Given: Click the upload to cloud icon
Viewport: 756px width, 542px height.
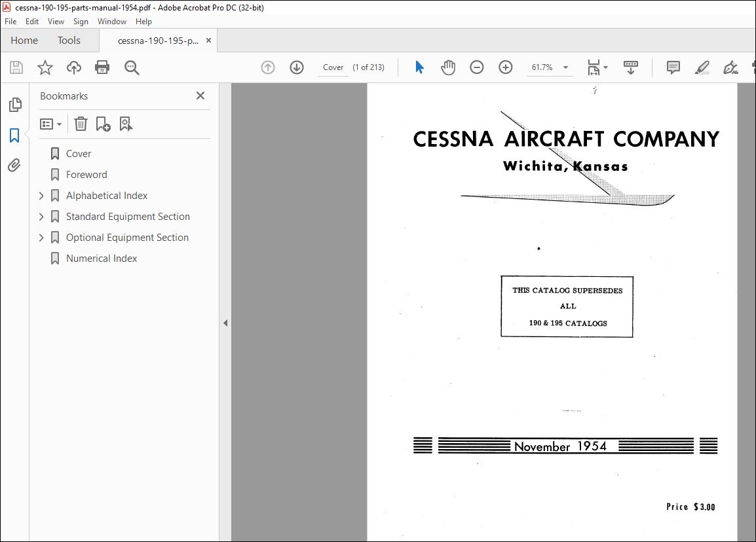Looking at the screenshot, I should point(74,67).
